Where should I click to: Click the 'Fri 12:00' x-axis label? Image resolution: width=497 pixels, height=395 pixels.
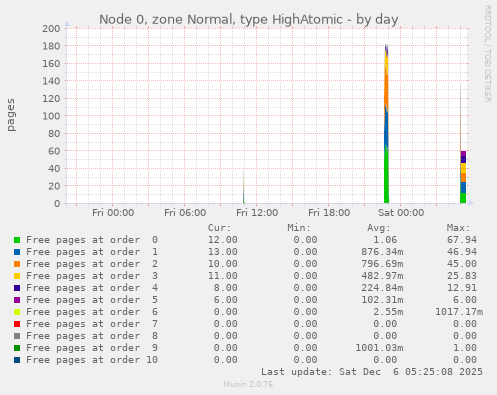point(257,213)
